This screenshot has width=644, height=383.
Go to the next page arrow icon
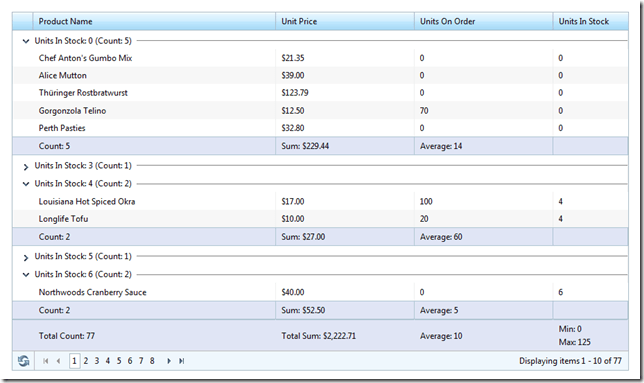tap(168, 361)
